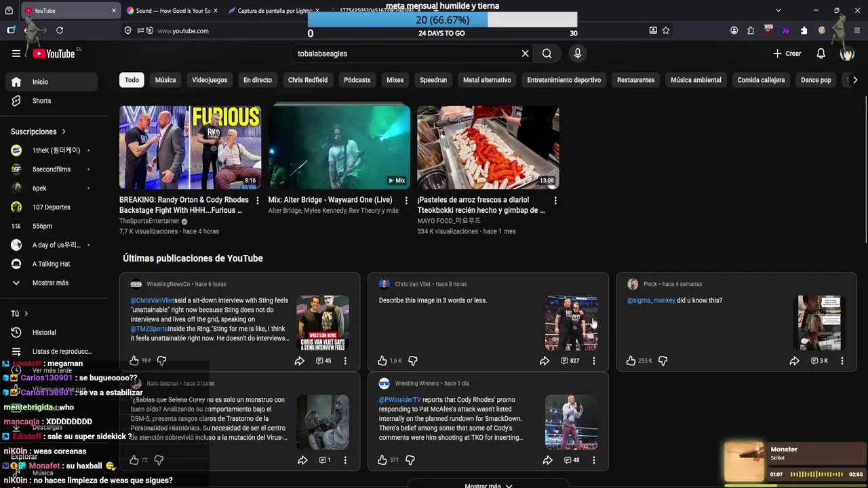Screen dimensions: 868x488
Task: Dislike the Plock post
Action: click(663, 361)
